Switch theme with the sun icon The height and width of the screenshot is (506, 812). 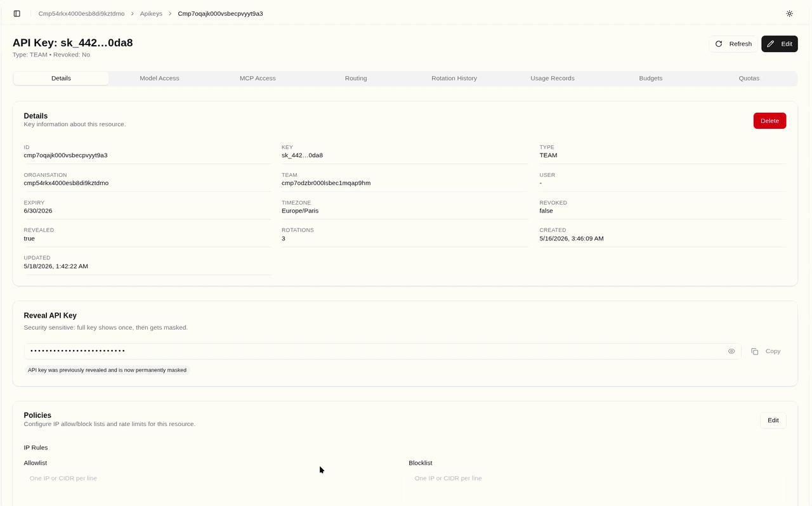[789, 13]
